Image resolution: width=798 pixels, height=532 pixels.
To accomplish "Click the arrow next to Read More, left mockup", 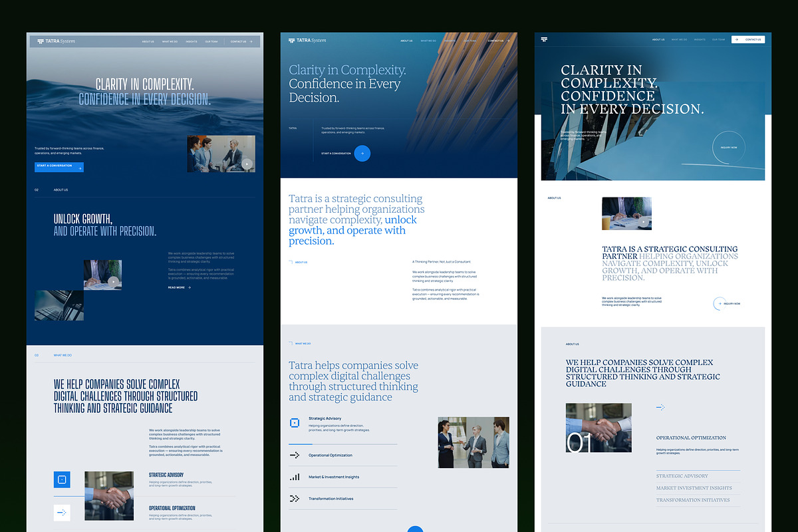I will [x=190, y=288].
